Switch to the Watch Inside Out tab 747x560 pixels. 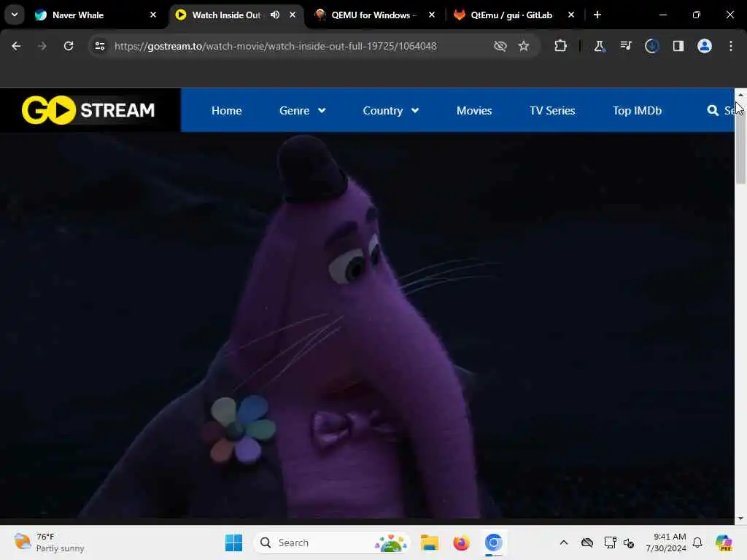(x=226, y=15)
